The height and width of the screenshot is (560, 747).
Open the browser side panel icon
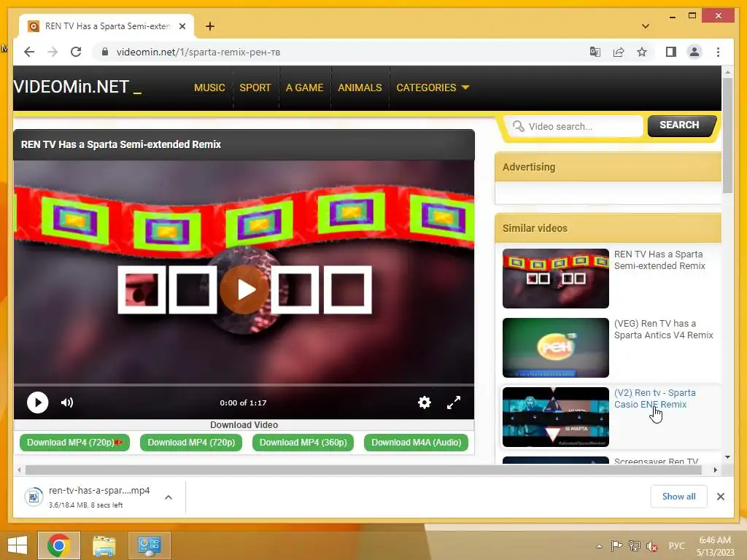[x=671, y=52]
